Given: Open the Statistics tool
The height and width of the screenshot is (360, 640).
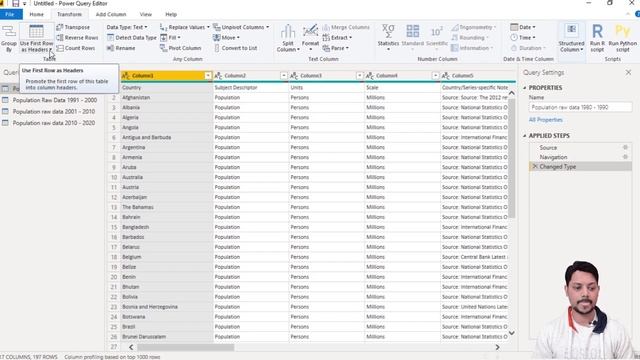Looking at the screenshot, I should (x=388, y=38).
